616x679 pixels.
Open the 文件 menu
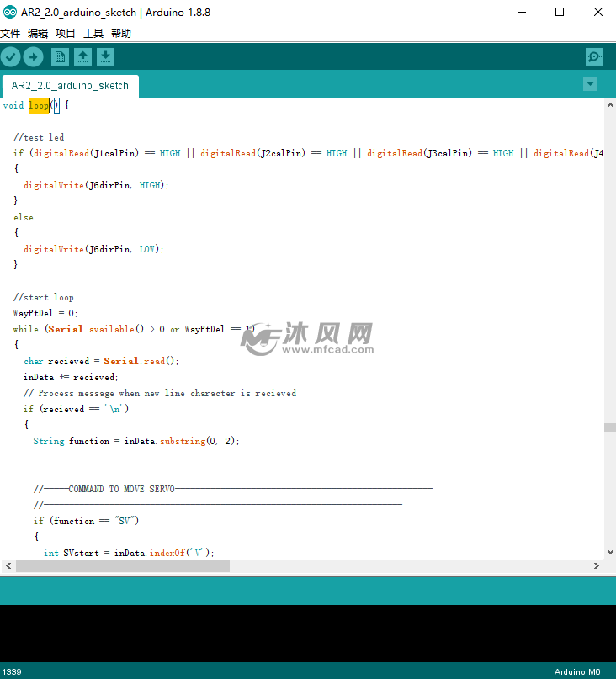point(10,34)
